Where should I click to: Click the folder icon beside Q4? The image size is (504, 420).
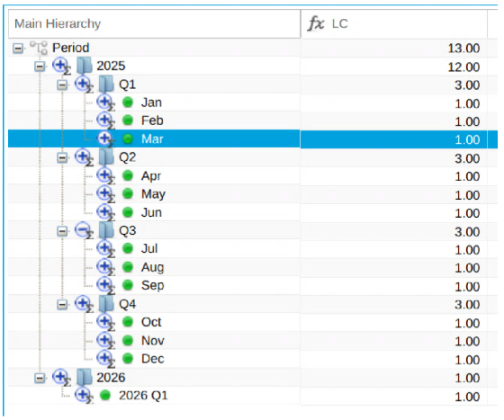tap(106, 304)
